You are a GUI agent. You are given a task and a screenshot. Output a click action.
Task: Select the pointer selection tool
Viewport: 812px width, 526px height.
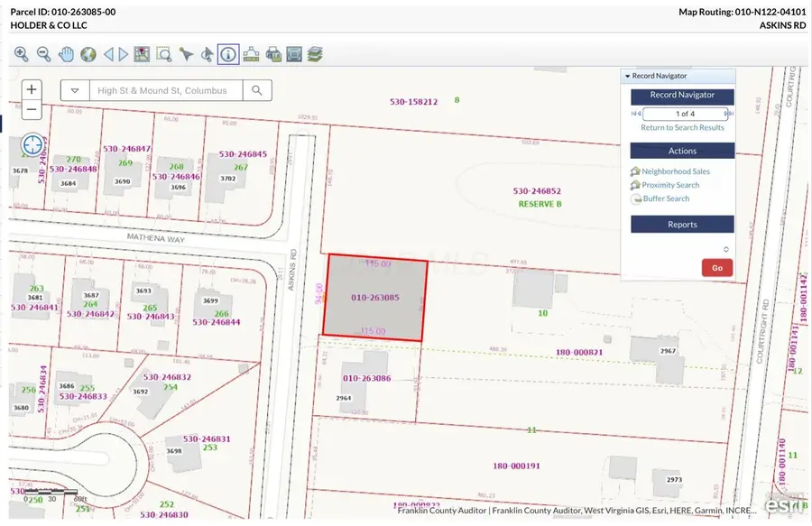point(186,54)
